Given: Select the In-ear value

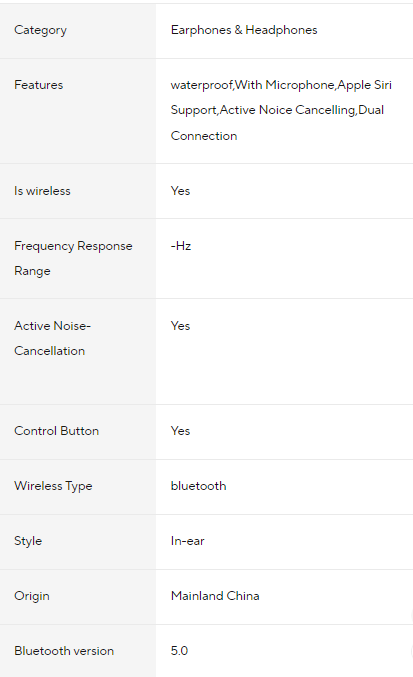Looking at the screenshot, I should (187, 541).
